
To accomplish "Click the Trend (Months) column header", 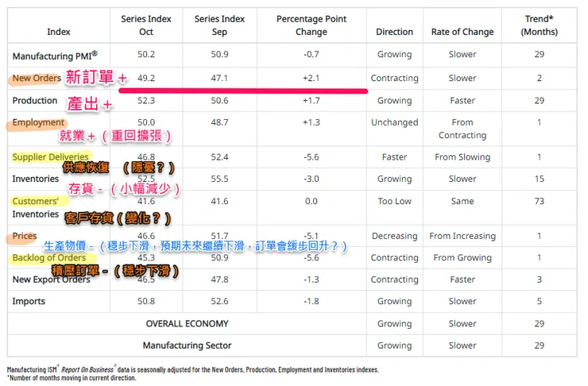I will click(x=540, y=25).
